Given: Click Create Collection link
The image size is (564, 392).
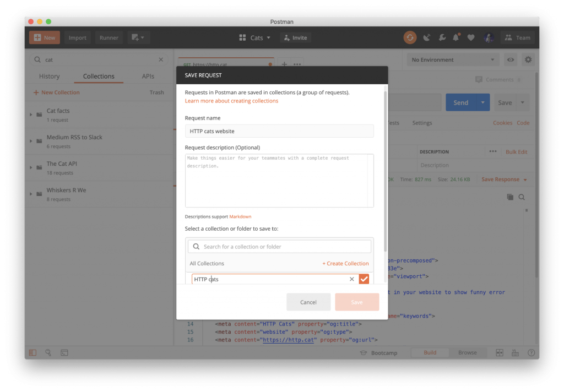Looking at the screenshot, I should (x=345, y=263).
